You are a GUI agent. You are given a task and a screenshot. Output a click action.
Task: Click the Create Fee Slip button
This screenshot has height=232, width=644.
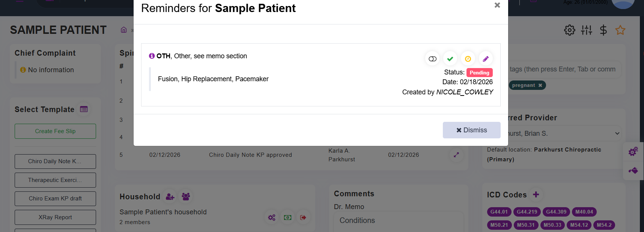click(x=55, y=131)
